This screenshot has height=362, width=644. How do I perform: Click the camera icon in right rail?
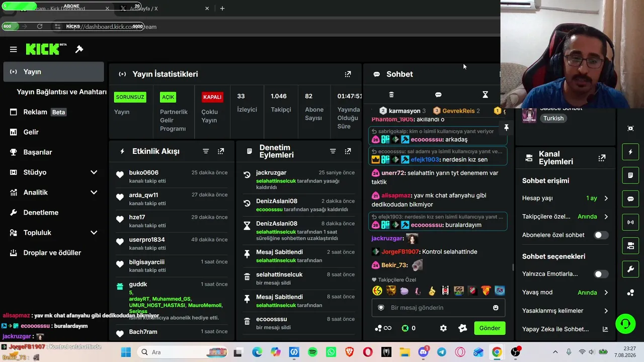pos(630,246)
